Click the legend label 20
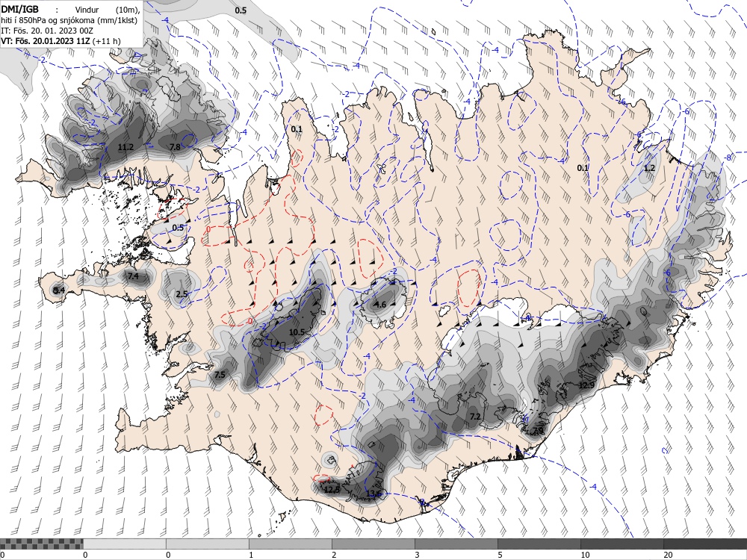747x560 pixels. pyautogui.click(x=668, y=555)
